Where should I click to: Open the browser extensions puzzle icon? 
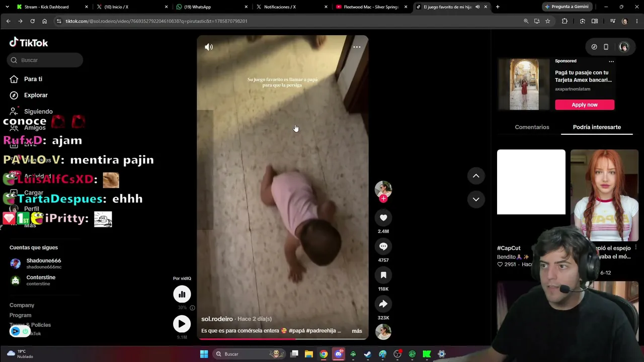(565, 21)
